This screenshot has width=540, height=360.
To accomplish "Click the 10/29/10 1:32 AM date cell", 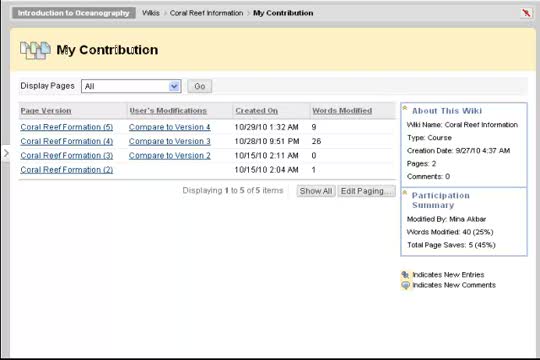I will (267, 127).
